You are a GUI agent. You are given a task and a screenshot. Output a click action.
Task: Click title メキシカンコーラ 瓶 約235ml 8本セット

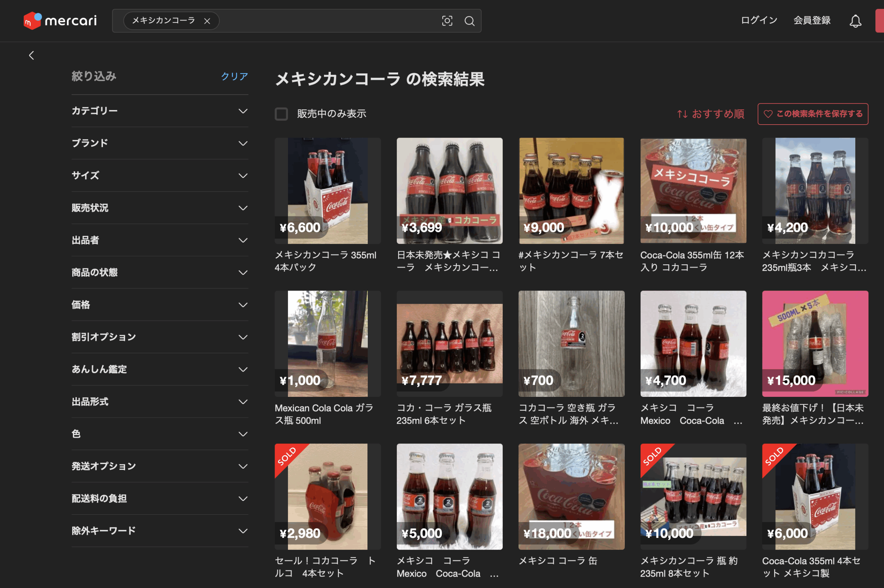click(689, 567)
